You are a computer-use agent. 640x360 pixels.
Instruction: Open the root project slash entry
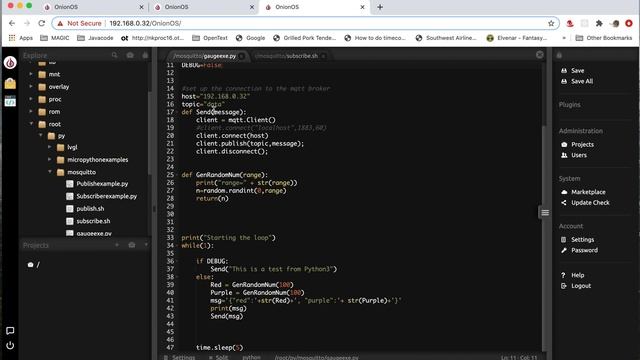click(x=34, y=264)
